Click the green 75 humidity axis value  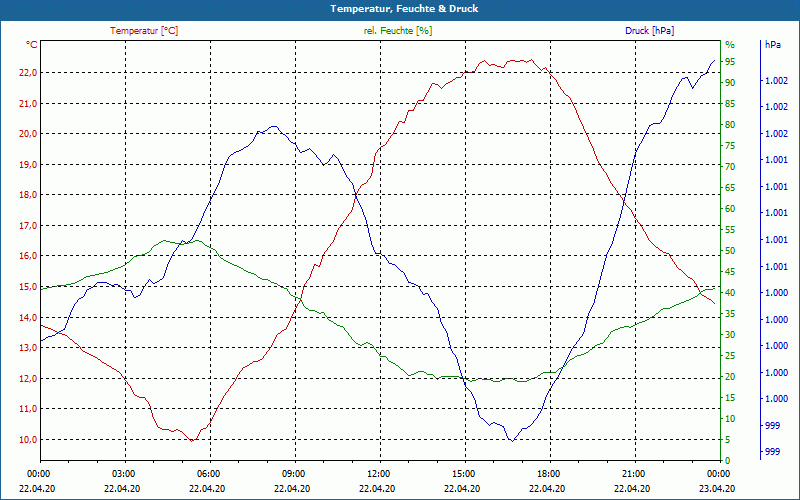coord(730,146)
